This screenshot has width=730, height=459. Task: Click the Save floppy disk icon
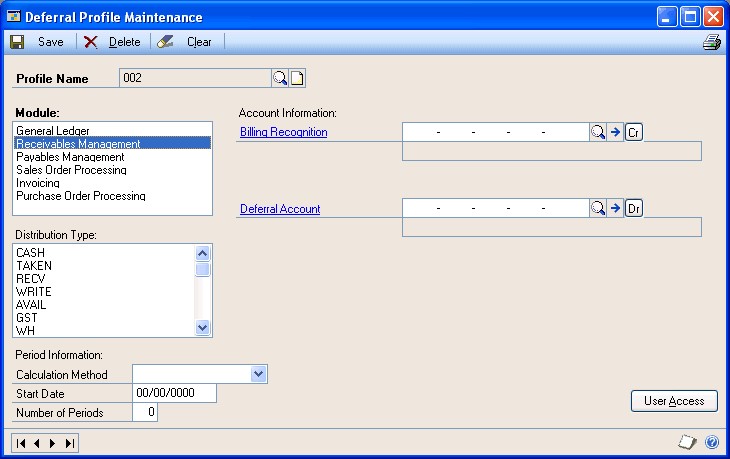point(17,42)
